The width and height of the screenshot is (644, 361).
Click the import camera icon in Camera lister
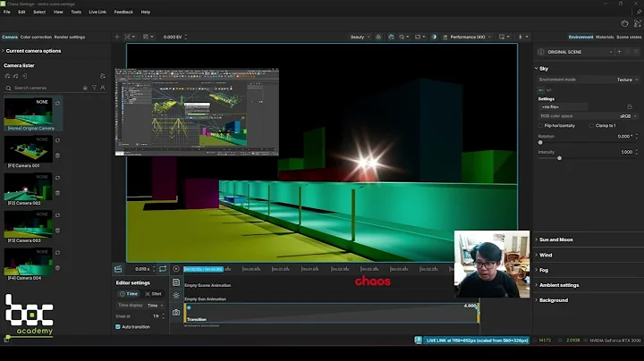[x=25, y=76]
